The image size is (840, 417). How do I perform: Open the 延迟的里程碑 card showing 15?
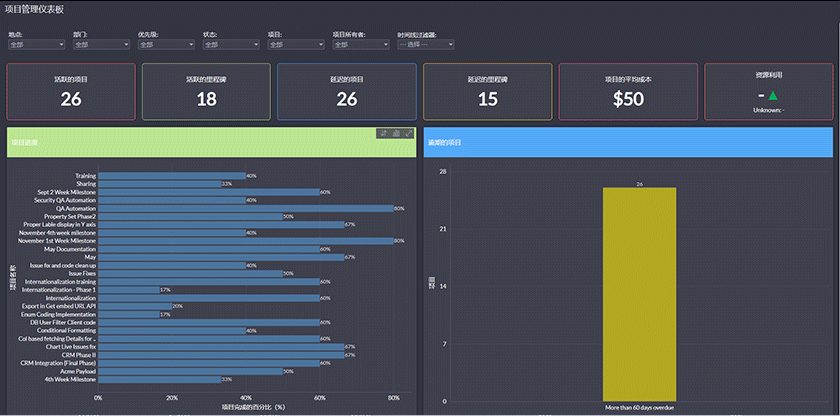point(488,90)
